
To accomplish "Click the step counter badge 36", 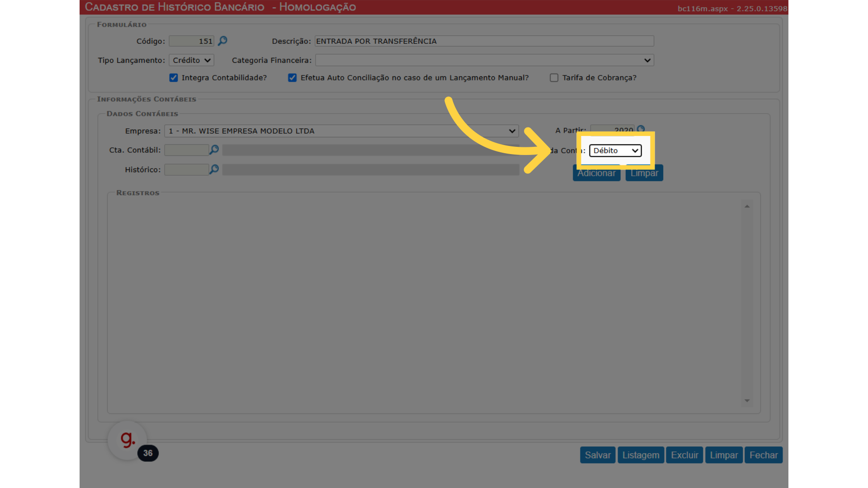I will click(148, 453).
